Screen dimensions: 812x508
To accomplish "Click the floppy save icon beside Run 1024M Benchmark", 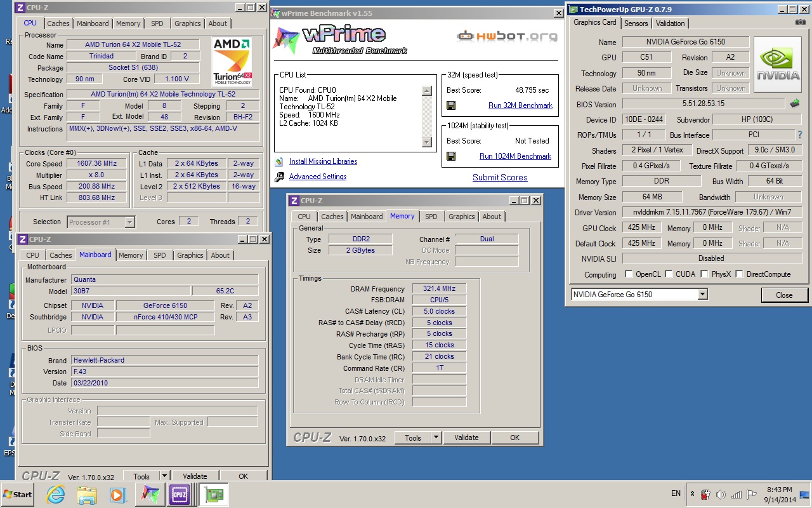I will point(451,156).
